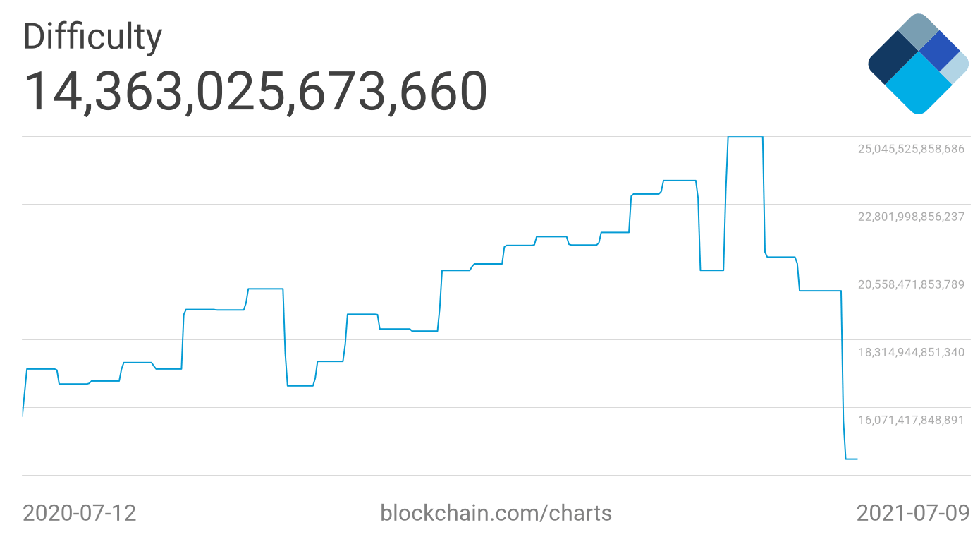This screenshot has width=980, height=537.
Task: Click the 2020-07-12 start date label
Action: pos(80,512)
